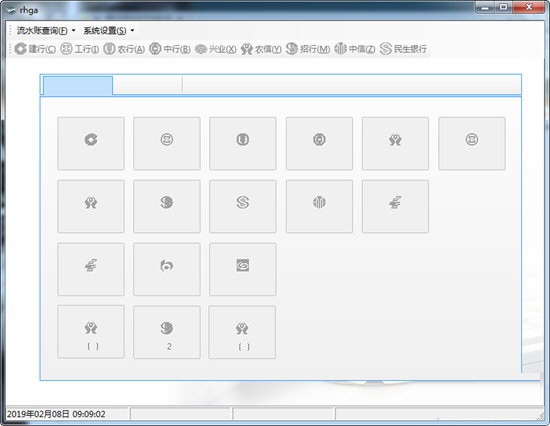Open the 系统设置(S) dropdown menu
This screenshot has width=550, height=426.
click(x=109, y=31)
